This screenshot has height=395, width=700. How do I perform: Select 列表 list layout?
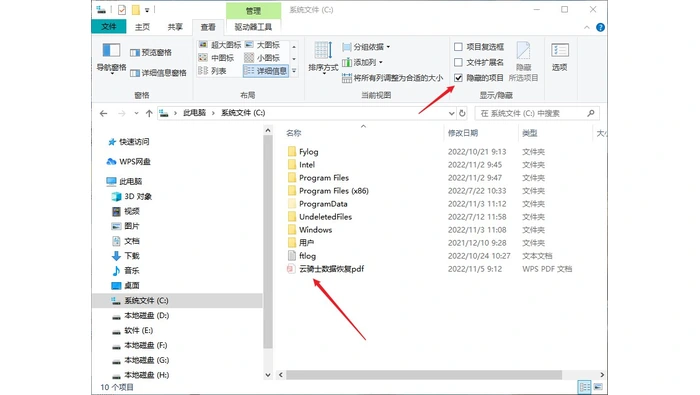coord(212,71)
